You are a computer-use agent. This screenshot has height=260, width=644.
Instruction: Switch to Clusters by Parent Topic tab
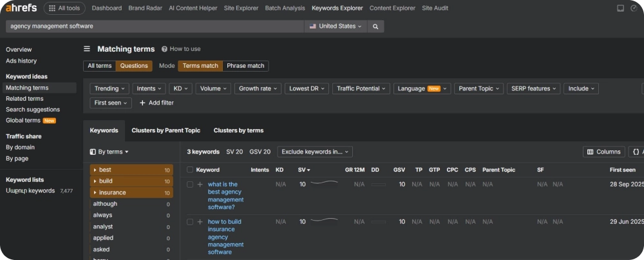point(166,130)
